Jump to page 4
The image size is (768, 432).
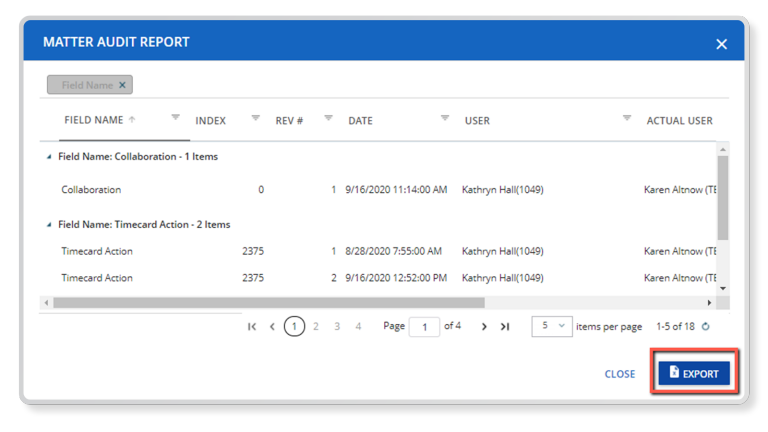pos(358,326)
